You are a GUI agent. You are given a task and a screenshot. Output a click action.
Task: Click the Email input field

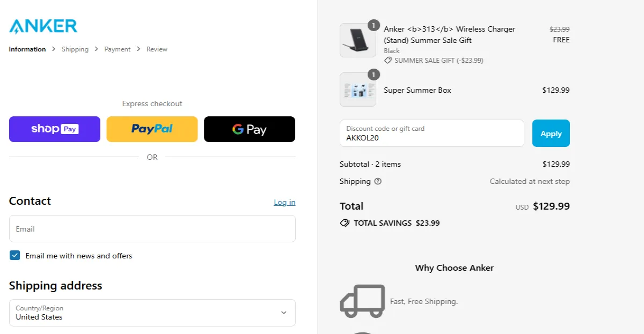[152, 228]
